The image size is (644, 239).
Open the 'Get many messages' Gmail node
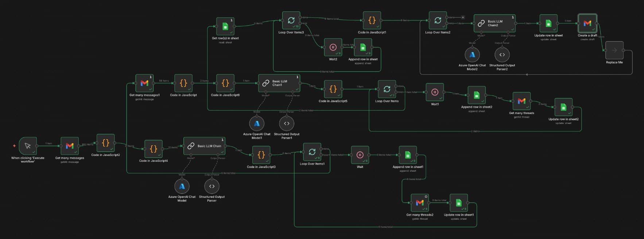tap(70, 146)
